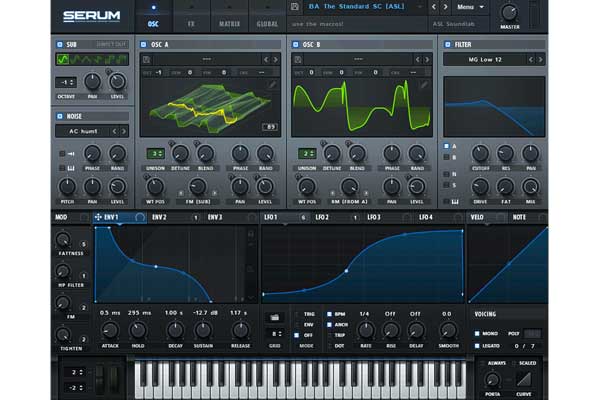
Task: Click OSC B wavetable edit pencil icon
Action: point(424,84)
